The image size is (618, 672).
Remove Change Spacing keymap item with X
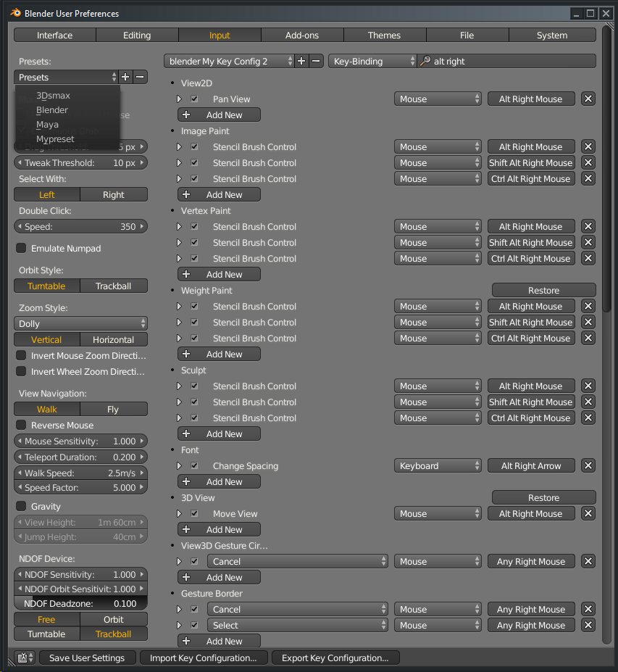(x=588, y=466)
